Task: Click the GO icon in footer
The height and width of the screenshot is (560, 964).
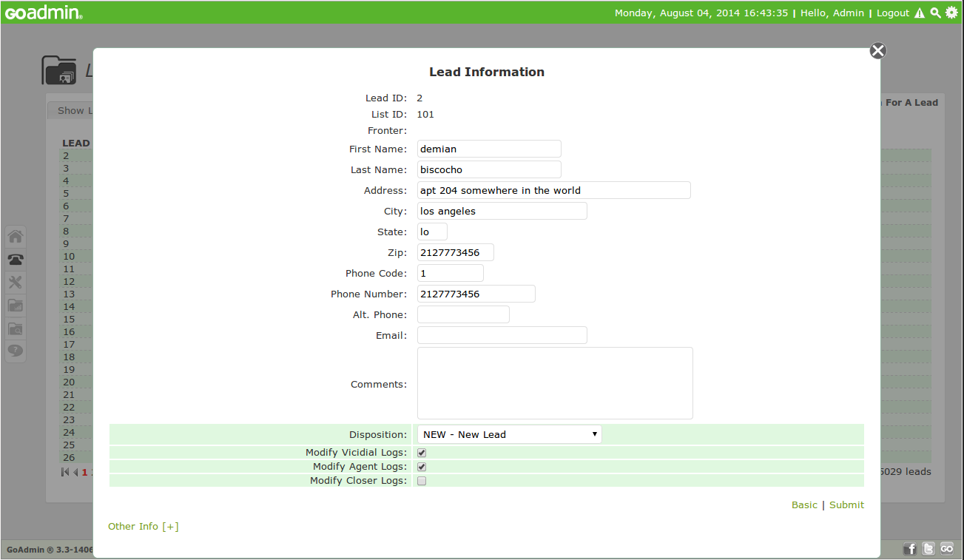Action: tap(947, 548)
